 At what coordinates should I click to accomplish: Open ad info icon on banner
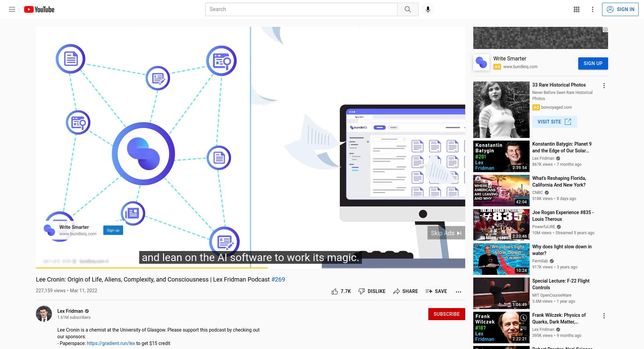pos(605,30)
